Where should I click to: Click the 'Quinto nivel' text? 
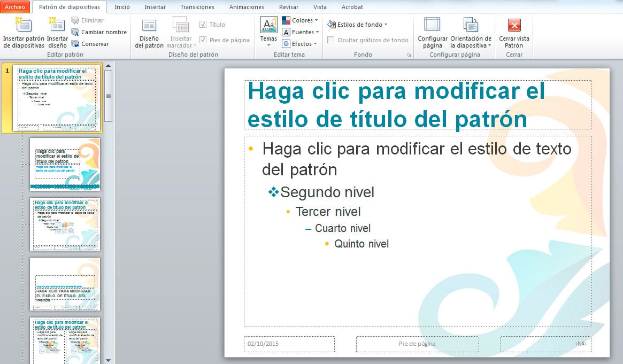pos(361,244)
